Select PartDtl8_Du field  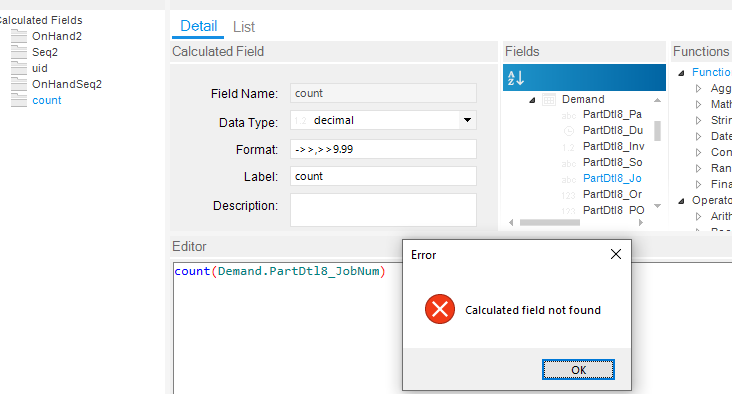612,130
